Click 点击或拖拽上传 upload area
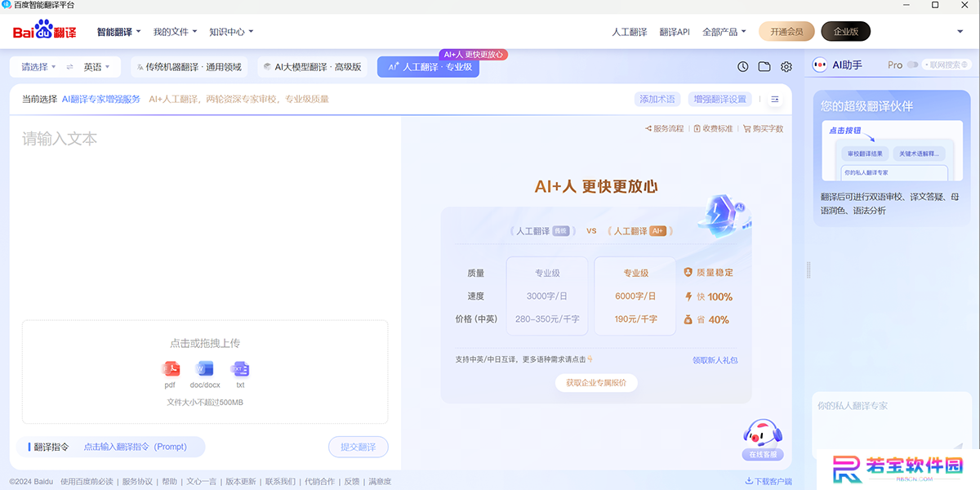980x490 pixels. click(x=205, y=372)
